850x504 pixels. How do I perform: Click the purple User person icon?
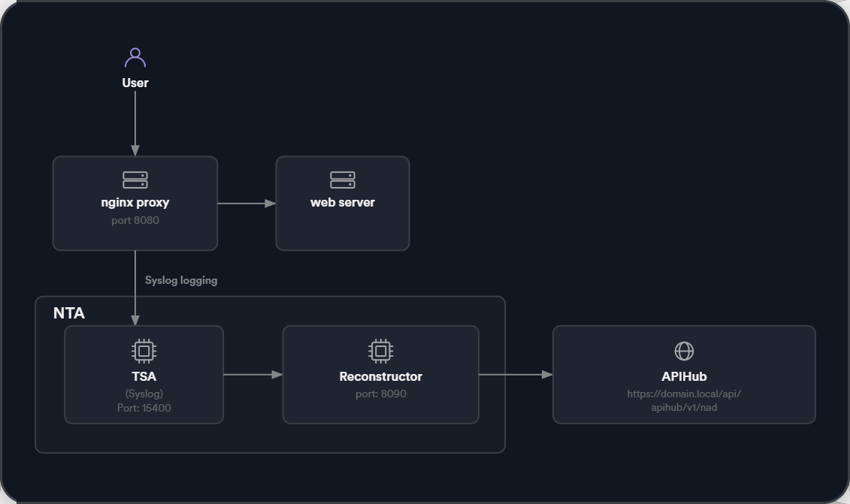tap(135, 57)
